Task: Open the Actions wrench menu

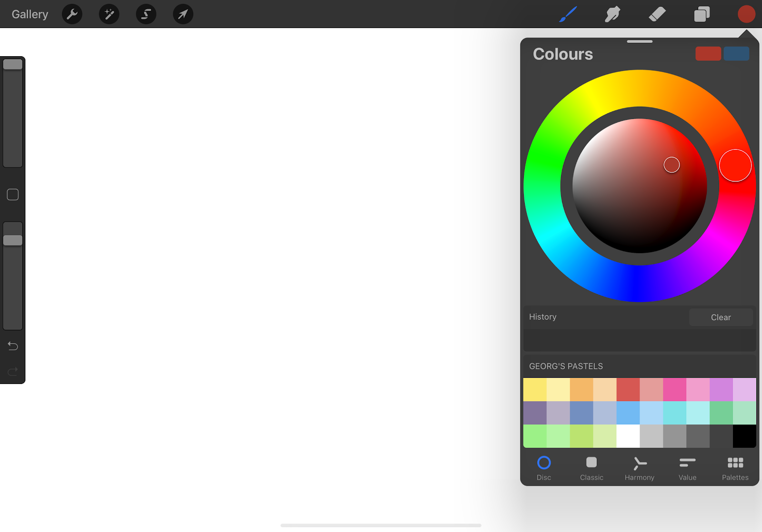Action: pyautogui.click(x=72, y=14)
